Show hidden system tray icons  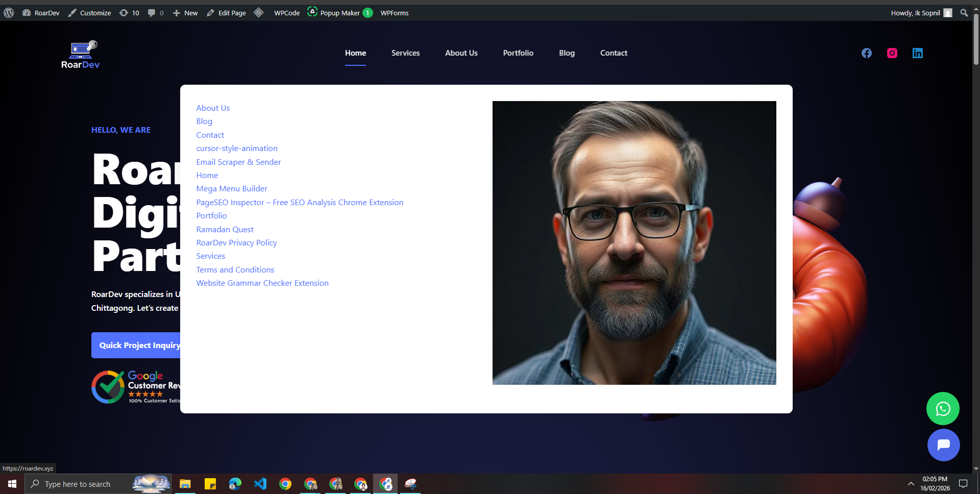click(911, 484)
